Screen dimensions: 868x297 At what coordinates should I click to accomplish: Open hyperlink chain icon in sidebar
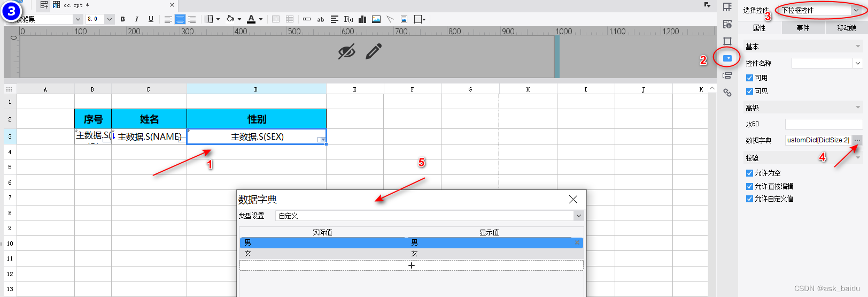point(727,93)
